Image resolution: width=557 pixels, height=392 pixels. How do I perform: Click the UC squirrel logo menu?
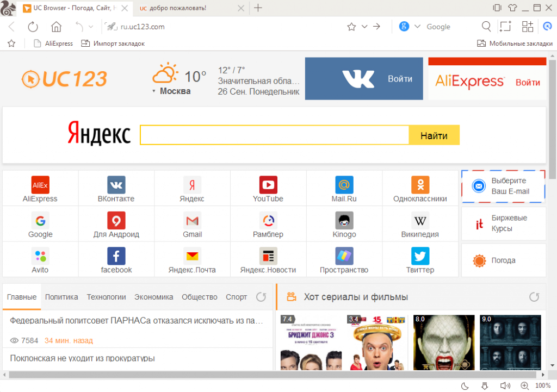tap(8, 8)
